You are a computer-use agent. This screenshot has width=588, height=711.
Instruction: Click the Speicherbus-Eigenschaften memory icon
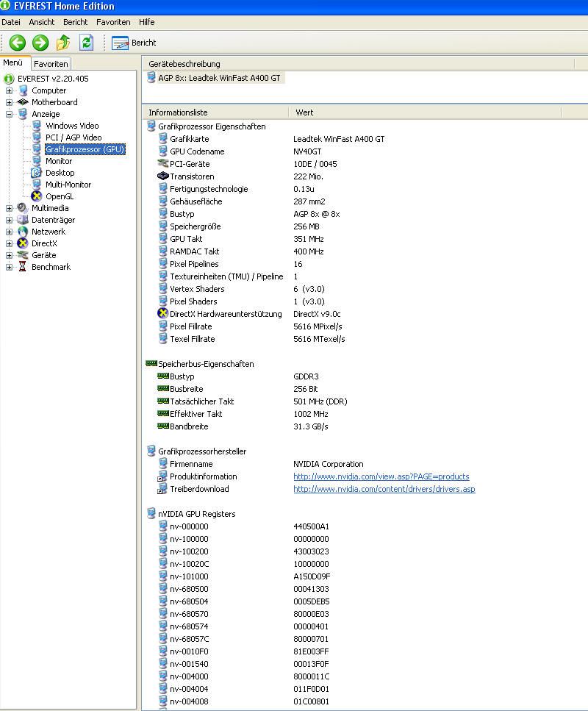tap(151, 363)
